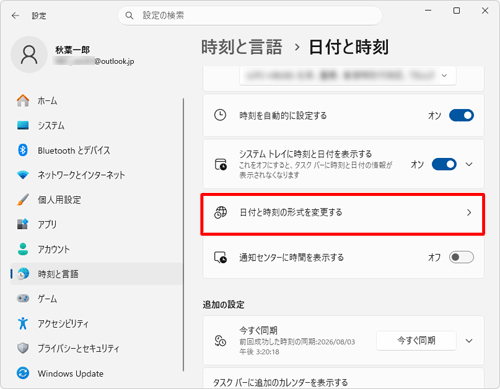The width and height of the screenshot is (500, 389).
Task: Click the システム monitor icon
Action: (23, 125)
